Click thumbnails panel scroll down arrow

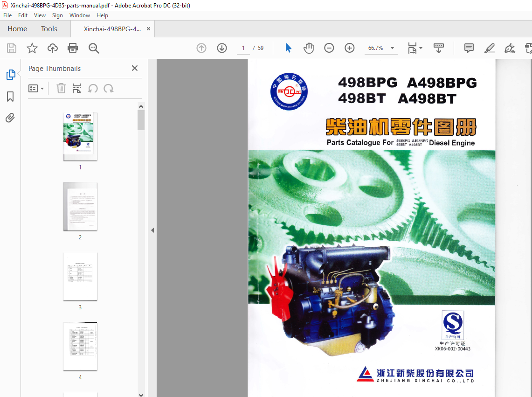point(141,395)
